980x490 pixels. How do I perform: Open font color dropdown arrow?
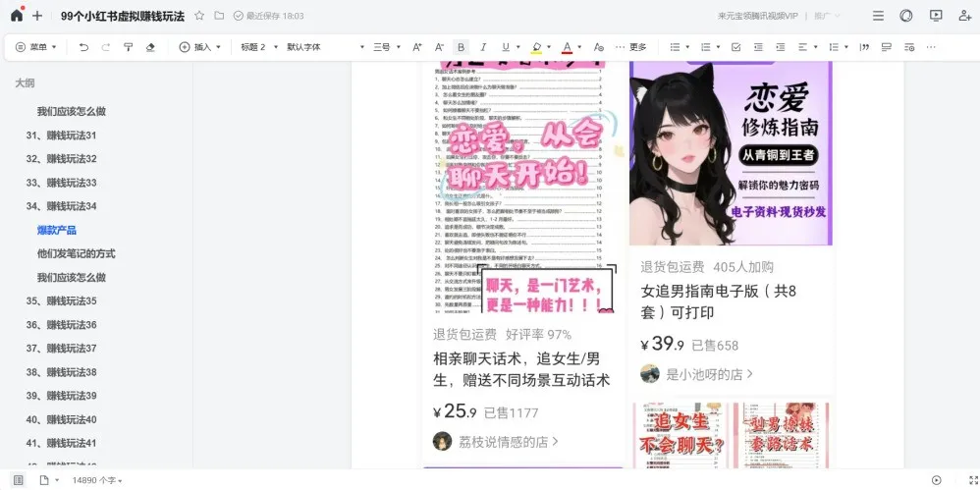point(579,47)
